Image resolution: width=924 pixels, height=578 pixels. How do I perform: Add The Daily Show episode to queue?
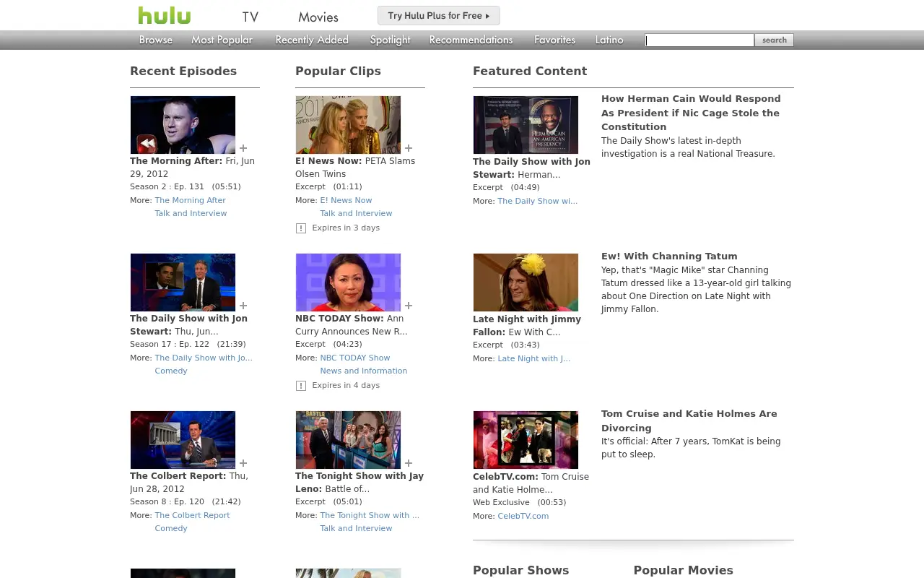243,306
